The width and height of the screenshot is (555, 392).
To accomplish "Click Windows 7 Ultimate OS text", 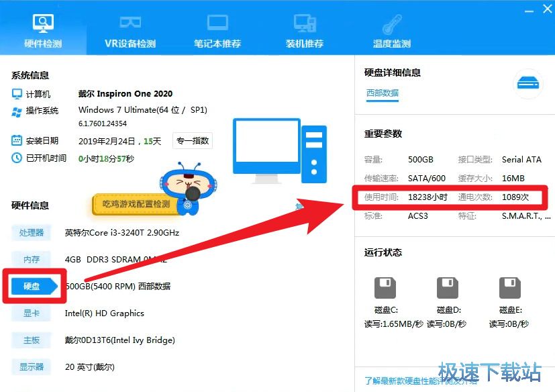I will (x=143, y=110).
